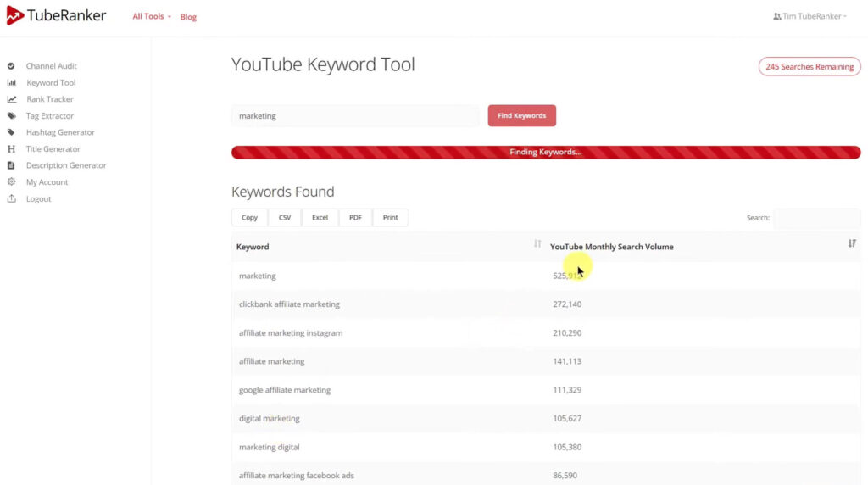Viewport: 868px width, 485px height.
Task: Export results to Excel
Action: (320, 218)
